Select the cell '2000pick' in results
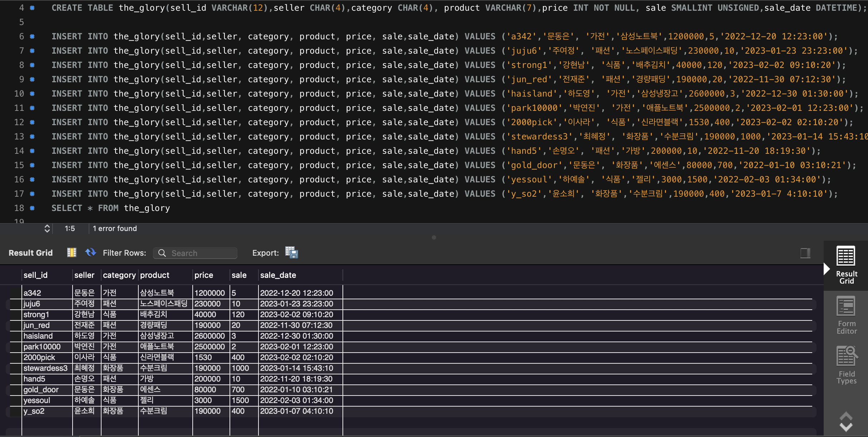The width and height of the screenshot is (868, 437). point(47,357)
